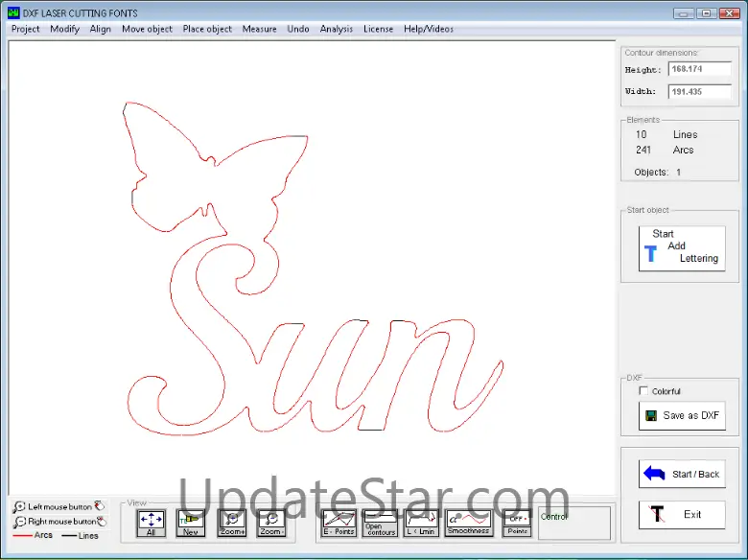Viewport: 748px width, 560px height.
Task: Run the L < Lmin check
Action: 421,523
